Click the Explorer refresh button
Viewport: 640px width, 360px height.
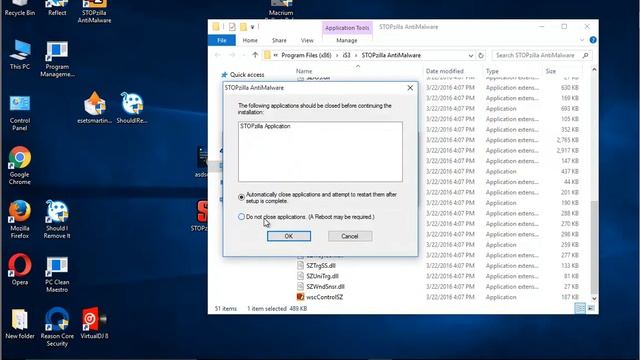click(481, 55)
